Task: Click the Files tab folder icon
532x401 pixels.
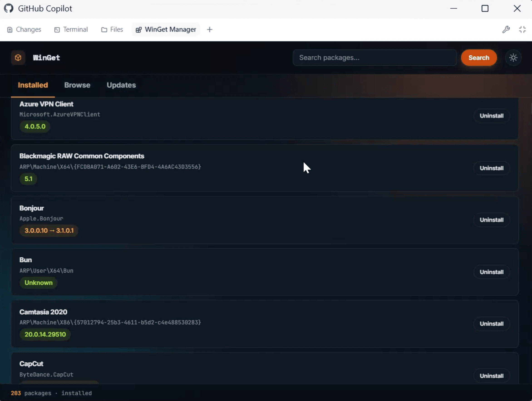Action: pyautogui.click(x=104, y=29)
